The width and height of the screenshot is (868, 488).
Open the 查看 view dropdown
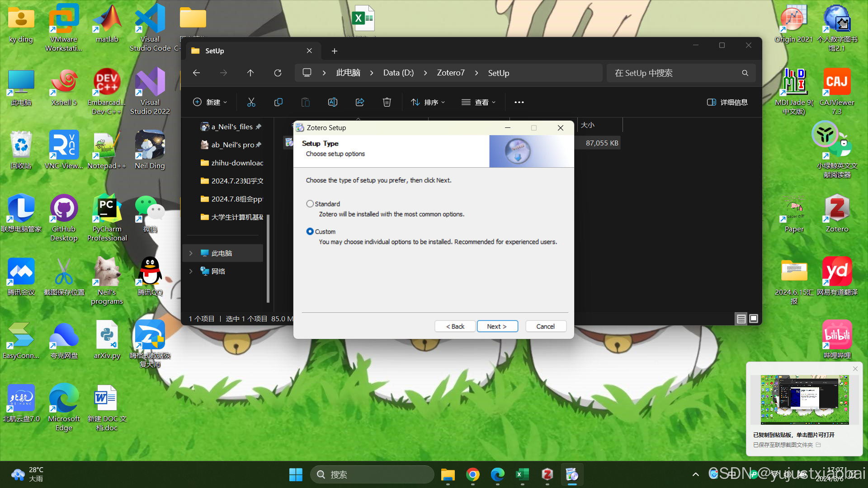click(478, 102)
